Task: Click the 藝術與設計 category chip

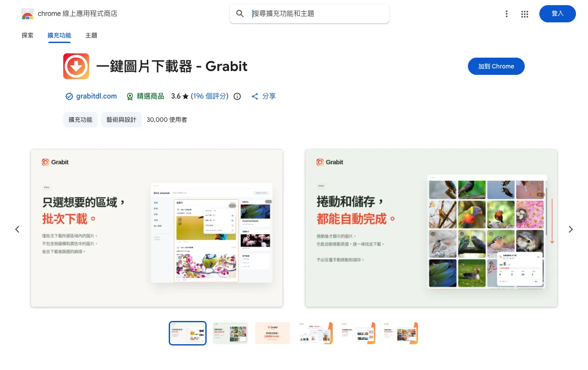Action: [x=121, y=120]
